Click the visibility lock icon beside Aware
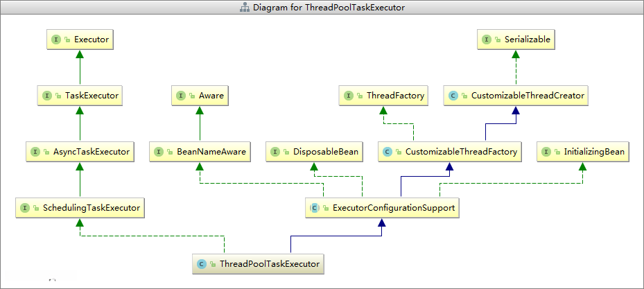This screenshot has width=644, height=289. tap(192, 96)
